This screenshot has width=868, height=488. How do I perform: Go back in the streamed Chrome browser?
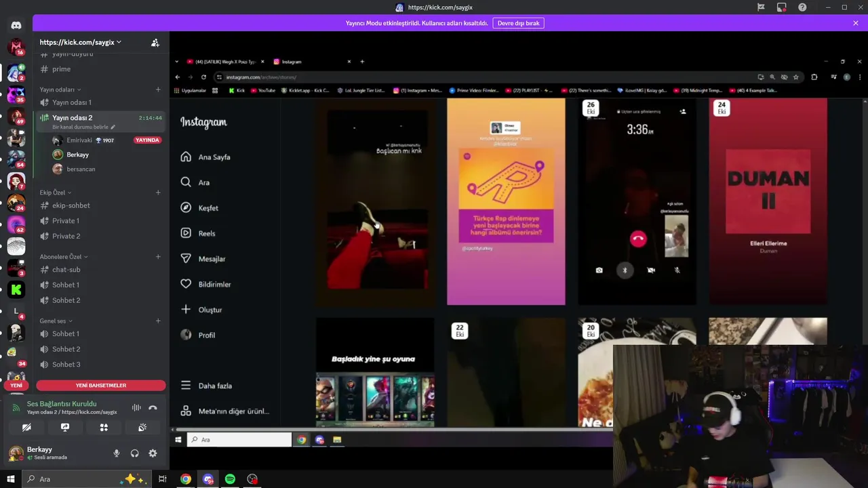[178, 77]
